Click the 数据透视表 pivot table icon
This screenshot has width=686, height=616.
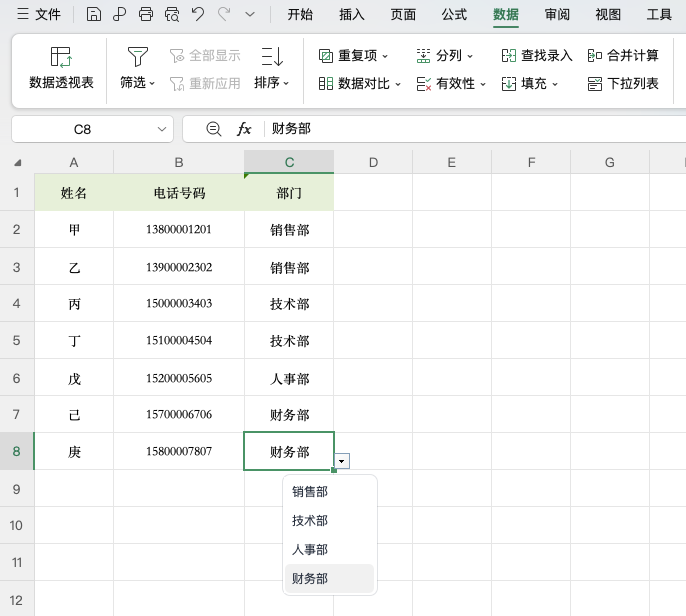[61, 57]
